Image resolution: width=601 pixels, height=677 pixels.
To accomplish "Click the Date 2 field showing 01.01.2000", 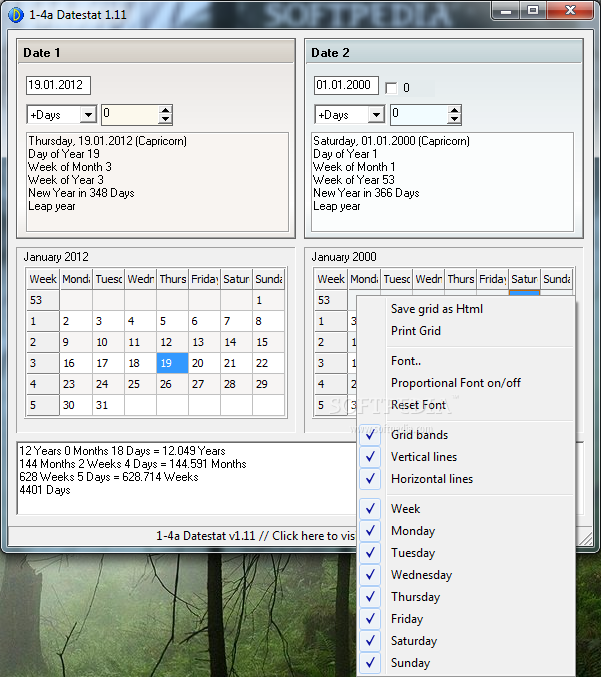I will (x=346, y=85).
